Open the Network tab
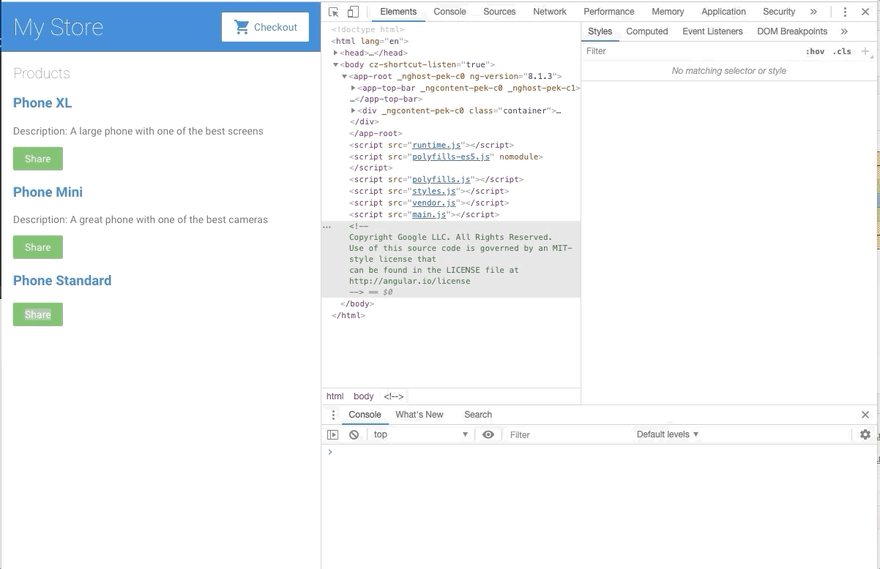Viewport: 880px width, 569px height. point(550,12)
